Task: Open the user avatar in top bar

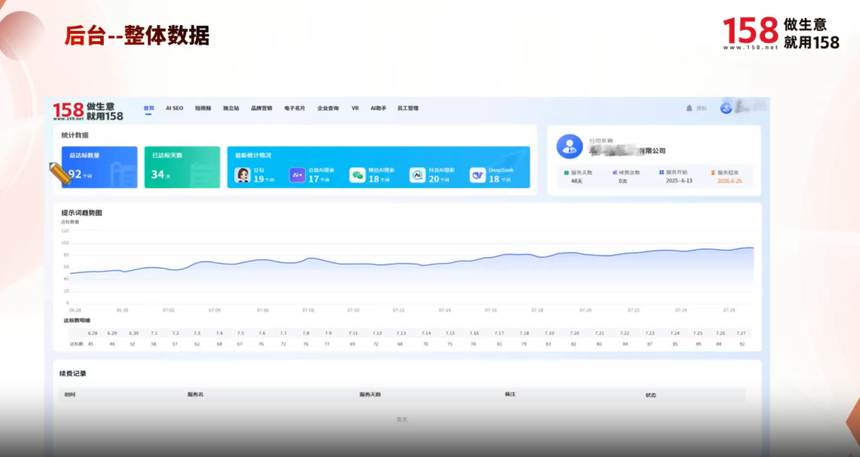Action: point(726,108)
